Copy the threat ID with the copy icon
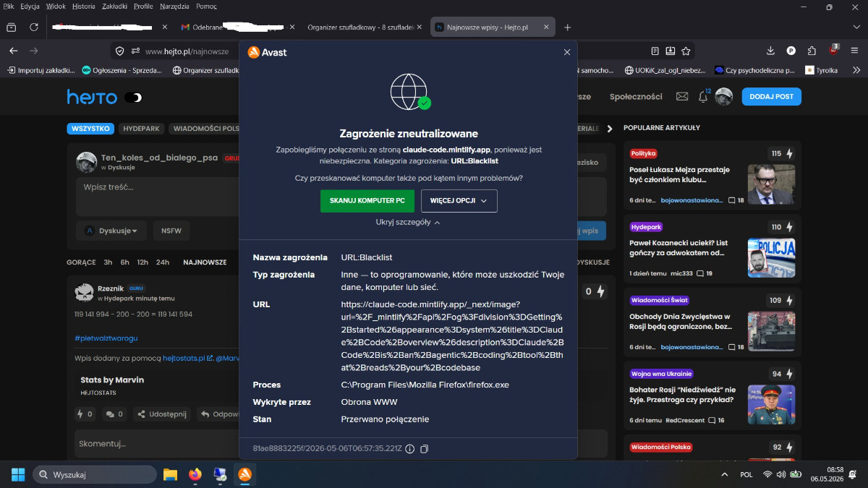868x488 pixels. coord(425,449)
